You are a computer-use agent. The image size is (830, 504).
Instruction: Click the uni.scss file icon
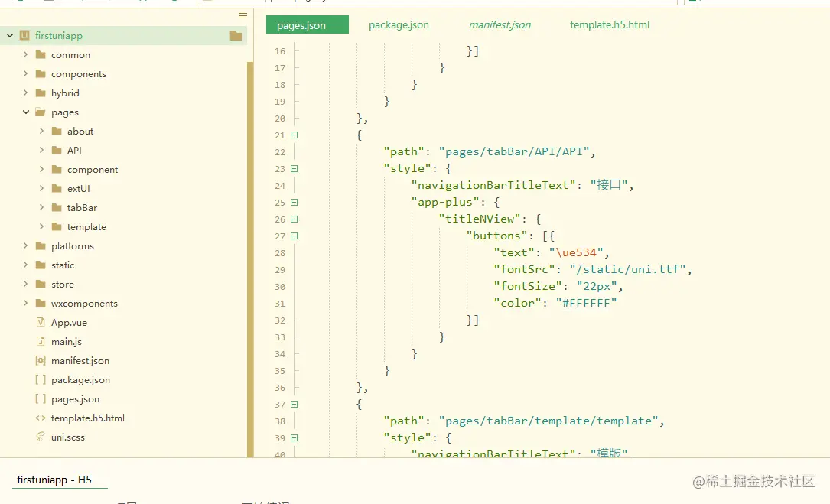[41, 437]
